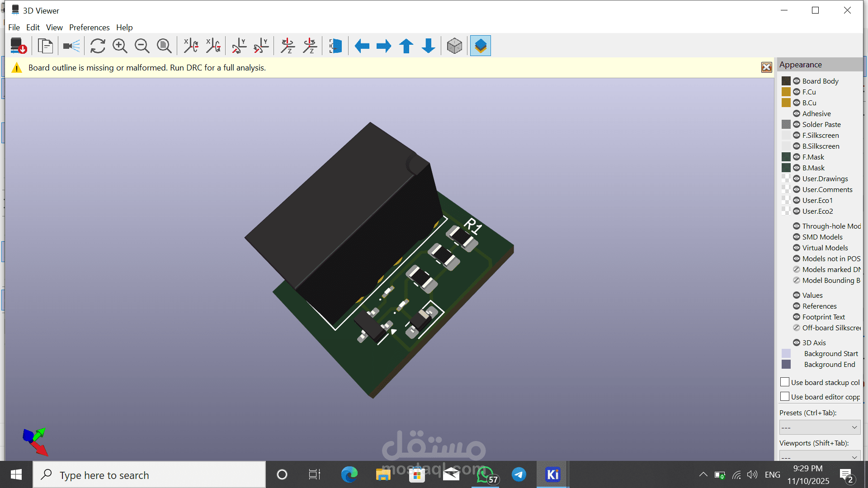Click the Reload board refresh icon

pos(98,46)
